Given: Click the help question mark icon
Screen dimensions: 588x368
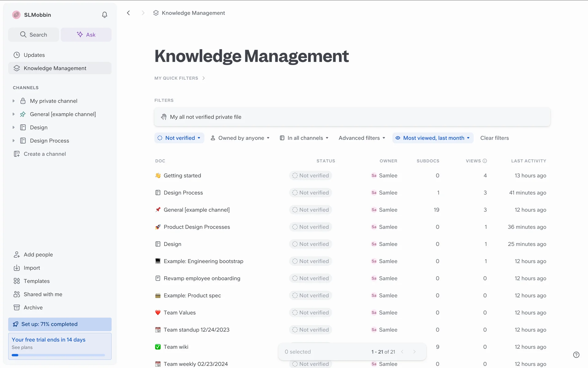Looking at the screenshot, I should click(576, 355).
